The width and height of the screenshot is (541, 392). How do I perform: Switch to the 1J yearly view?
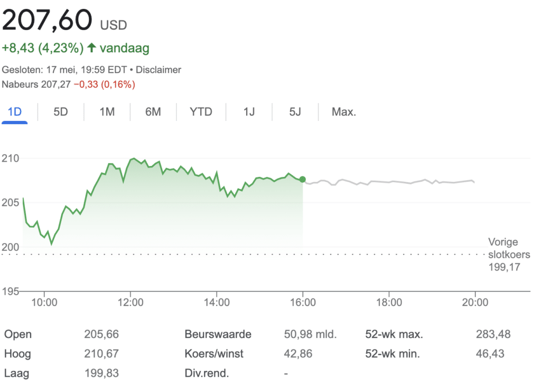tap(249, 112)
